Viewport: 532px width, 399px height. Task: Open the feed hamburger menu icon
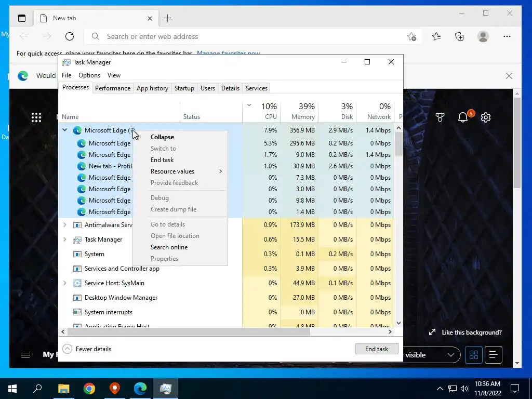[x=25, y=355]
